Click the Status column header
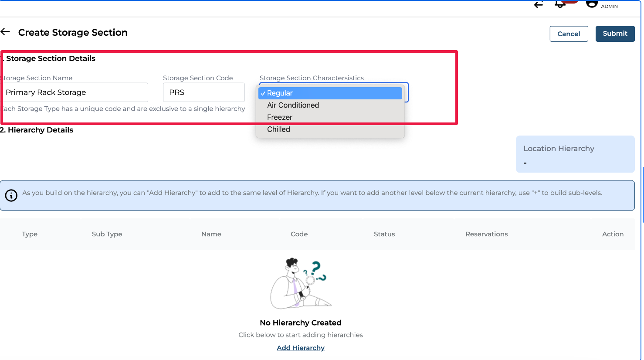This screenshot has width=644, height=360. tap(384, 234)
